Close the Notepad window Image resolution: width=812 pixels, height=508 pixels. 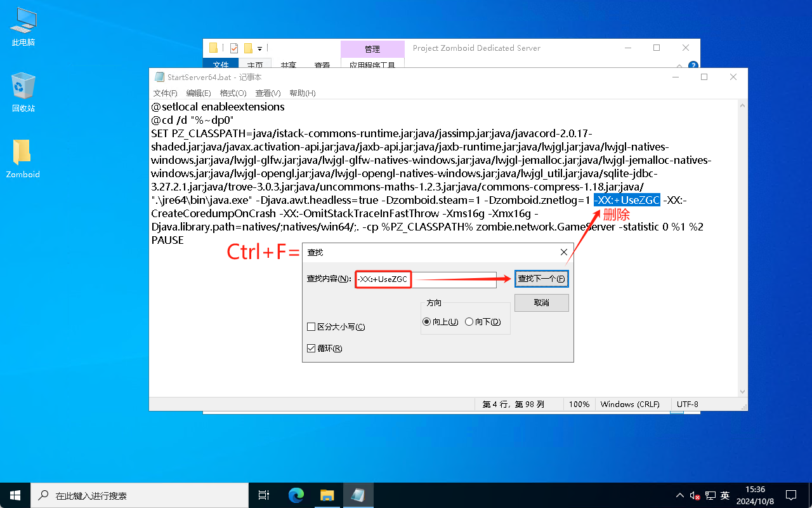pos(733,77)
